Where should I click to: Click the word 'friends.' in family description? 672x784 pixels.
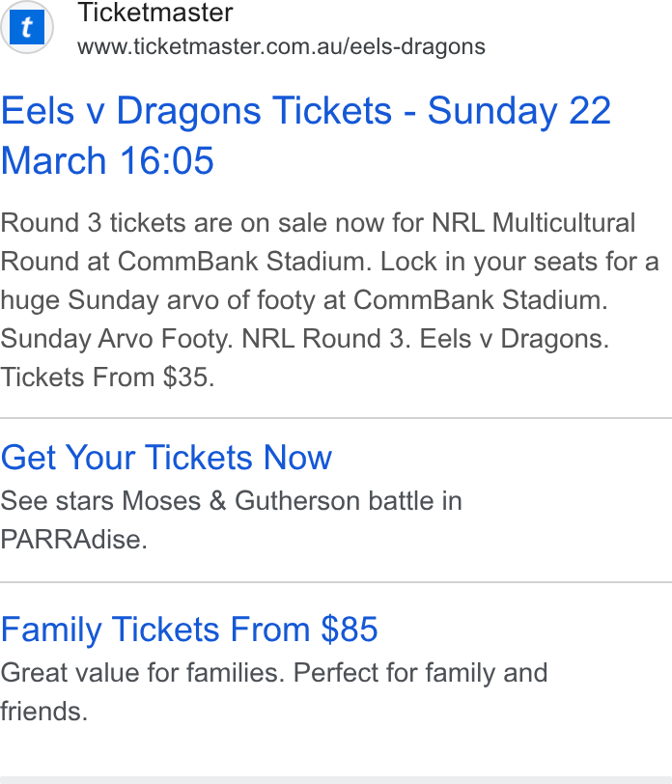pyautogui.click(x=44, y=712)
